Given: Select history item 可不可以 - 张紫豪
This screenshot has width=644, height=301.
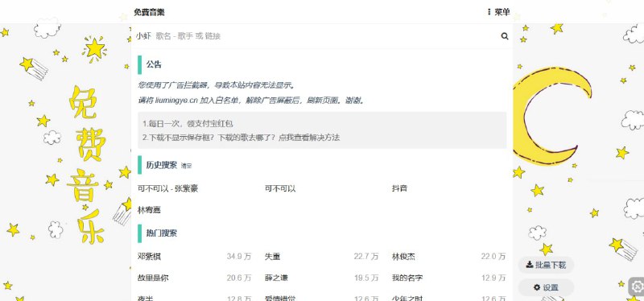Looking at the screenshot, I should [167, 189].
